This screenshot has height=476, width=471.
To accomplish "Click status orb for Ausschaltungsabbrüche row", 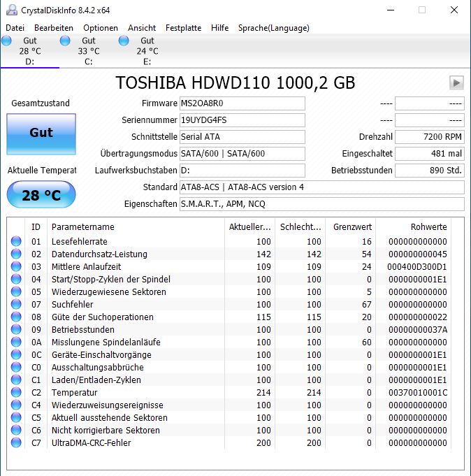I will pos(16,367).
